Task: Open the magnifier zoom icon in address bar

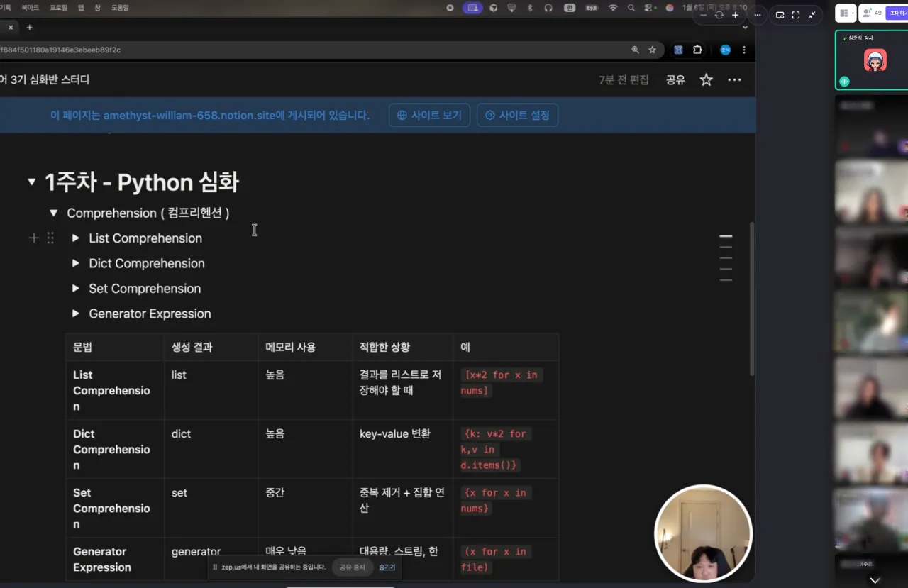Action: click(x=635, y=50)
